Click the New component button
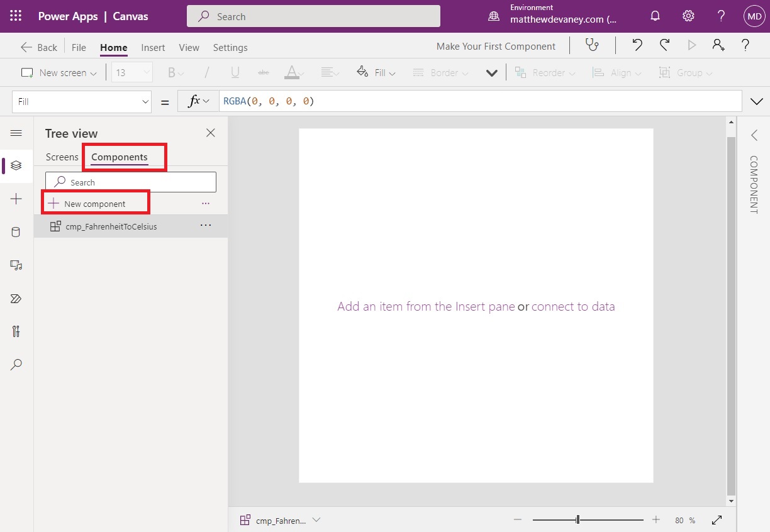Screen dimensions: 770x532 pos(96,202)
